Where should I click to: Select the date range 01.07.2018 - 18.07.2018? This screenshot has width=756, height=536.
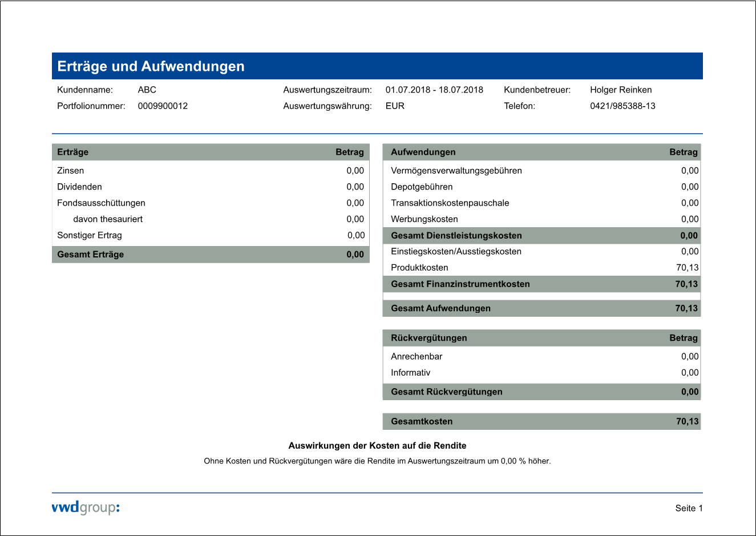(434, 90)
